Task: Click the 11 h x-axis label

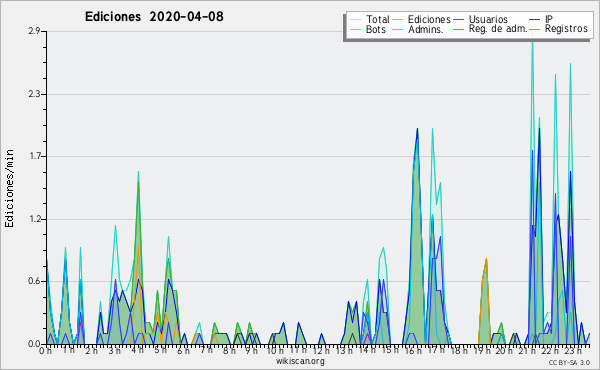Action: (x=298, y=350)
